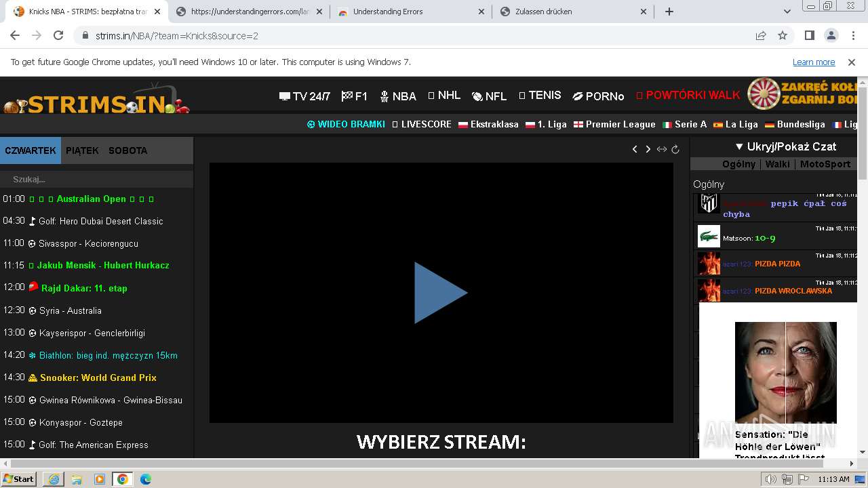The image size is (868, 488).
Task: Click the spin wheel promo banner
Action: click(802, 94)
